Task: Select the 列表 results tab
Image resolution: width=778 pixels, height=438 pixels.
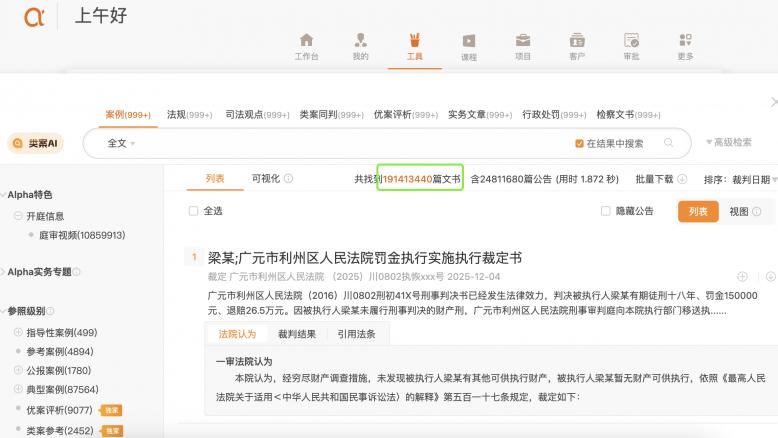Action: (x=215, y=179)
